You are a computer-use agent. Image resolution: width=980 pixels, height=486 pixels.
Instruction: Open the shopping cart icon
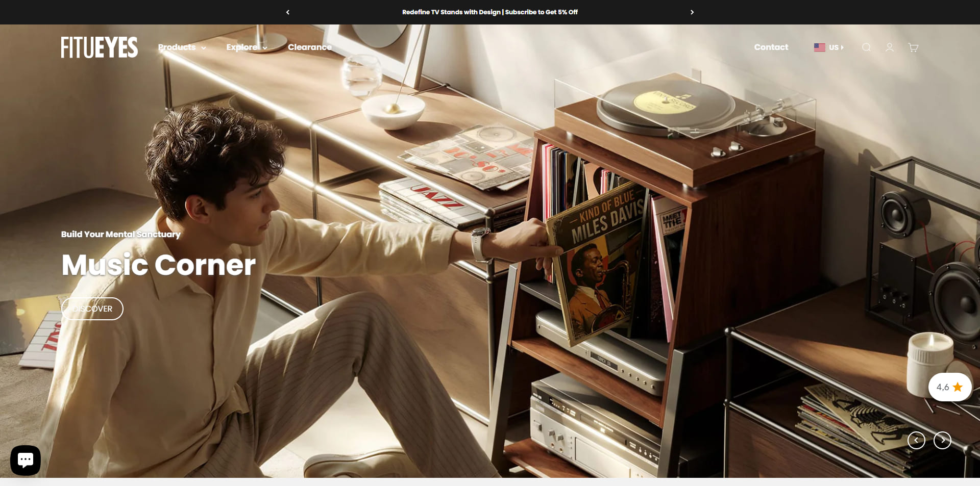[x=913, y=47]
